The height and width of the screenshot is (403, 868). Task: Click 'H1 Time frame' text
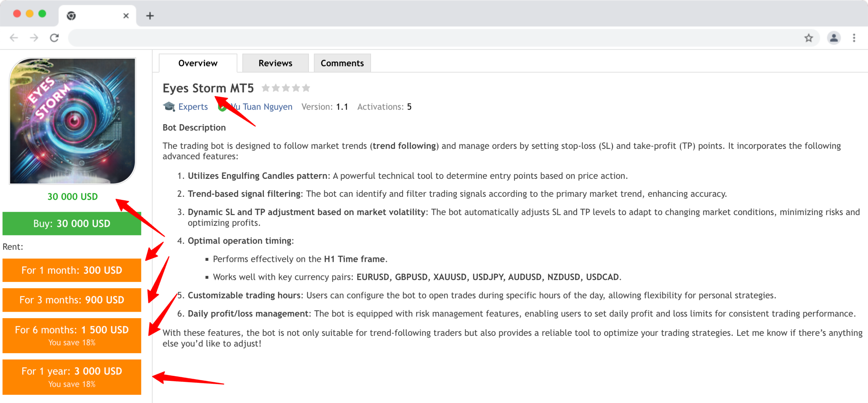tap(354, 259)
